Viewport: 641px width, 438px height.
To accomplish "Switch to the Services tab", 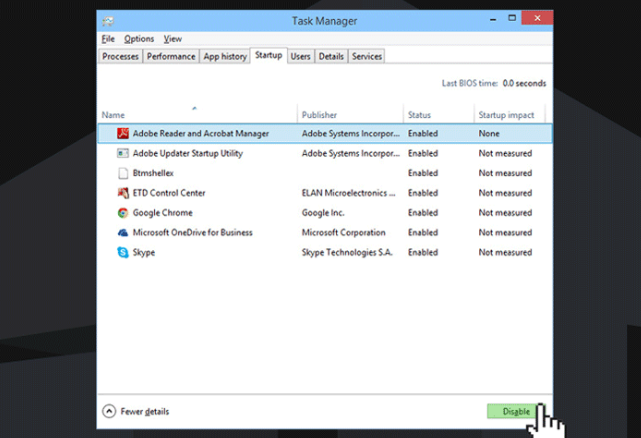I will [367, 56].
